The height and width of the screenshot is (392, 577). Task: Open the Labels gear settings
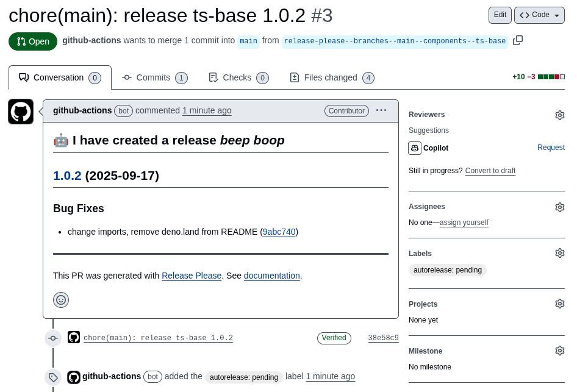point(559,253)
